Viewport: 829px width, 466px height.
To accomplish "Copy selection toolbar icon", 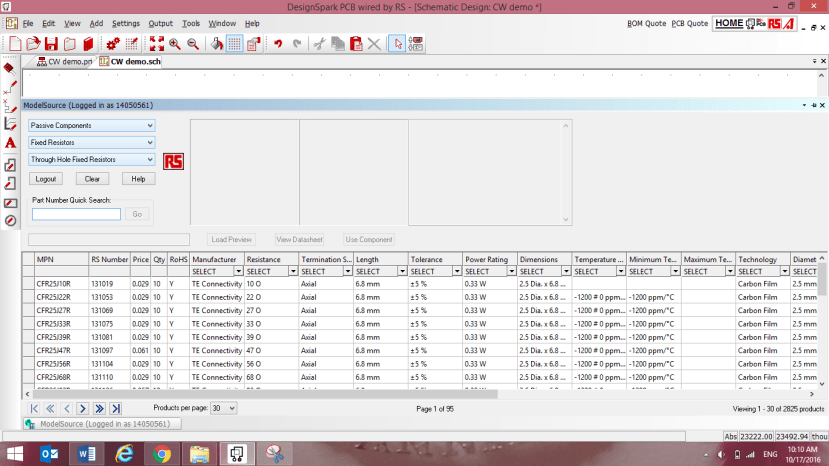I will tap(338, 44).
